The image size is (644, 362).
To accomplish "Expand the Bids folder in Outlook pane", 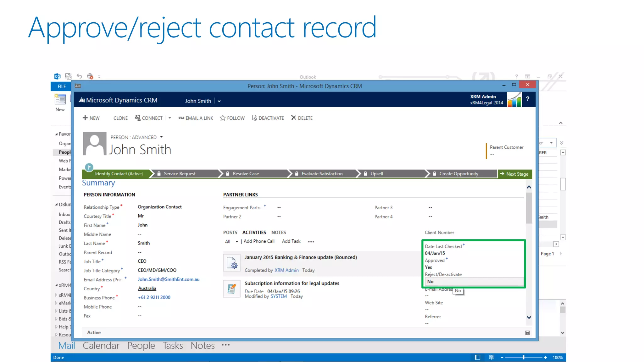I will tap(56, 319).
